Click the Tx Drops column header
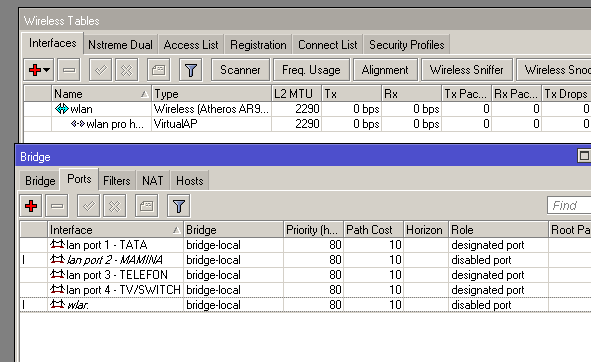The height and width of the screenshot is (362, 591). point(566,94)
